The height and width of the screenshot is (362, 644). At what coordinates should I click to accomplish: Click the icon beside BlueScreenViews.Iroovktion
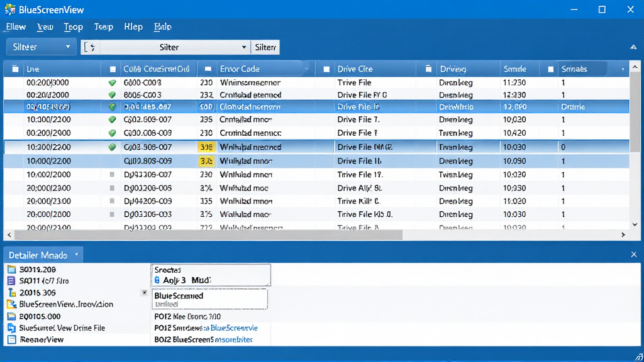click(x=11, y=305)
